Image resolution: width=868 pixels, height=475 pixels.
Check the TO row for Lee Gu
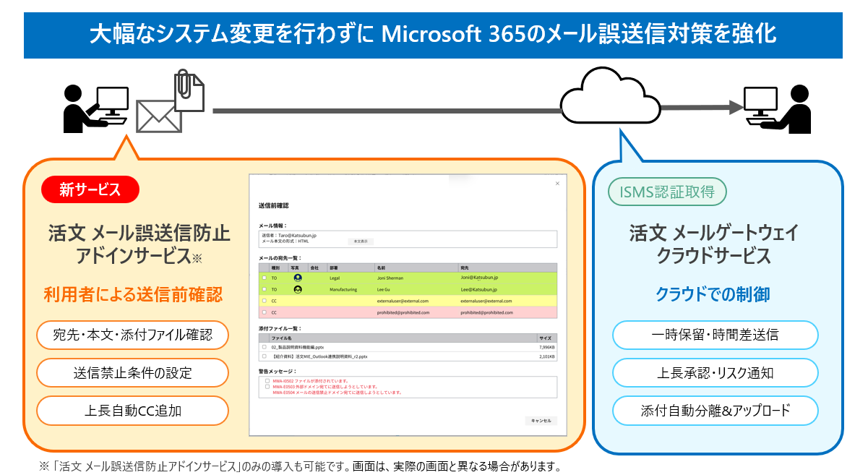(264, 289)
